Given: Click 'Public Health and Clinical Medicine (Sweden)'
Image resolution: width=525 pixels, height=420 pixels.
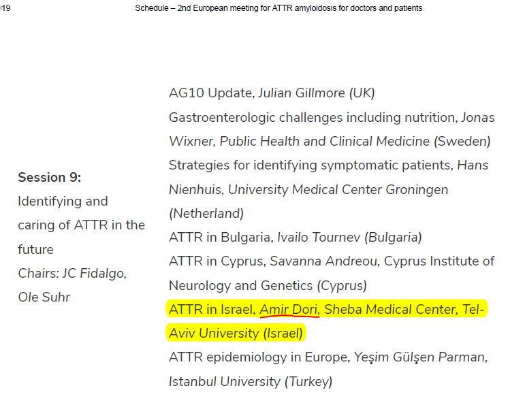Looking at the screenshot, I should (355, 142).
